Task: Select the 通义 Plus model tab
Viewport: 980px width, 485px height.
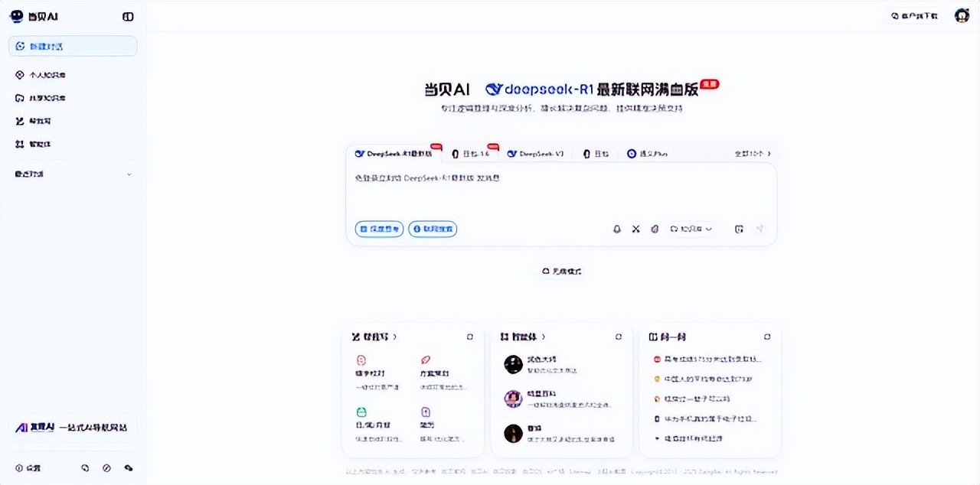Action: pyautogui.click(x=648, y=153)
